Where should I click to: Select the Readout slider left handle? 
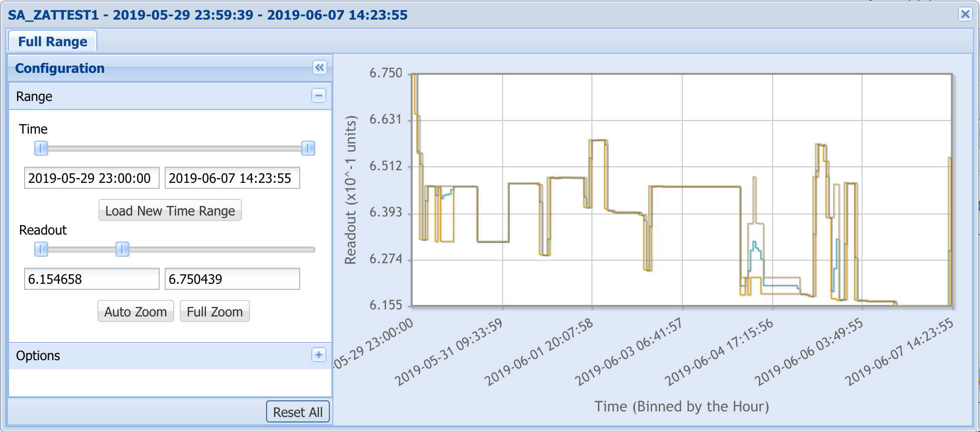41,249
